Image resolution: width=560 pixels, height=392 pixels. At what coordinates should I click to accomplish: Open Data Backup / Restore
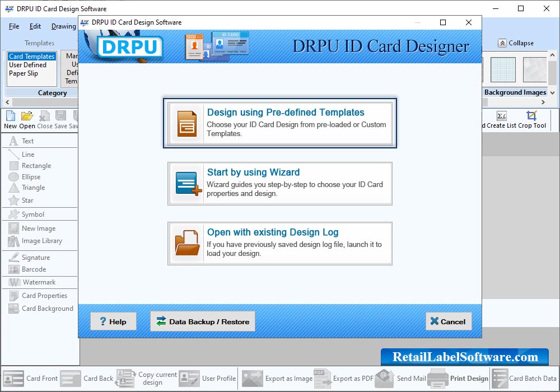(x=203, y=321)
